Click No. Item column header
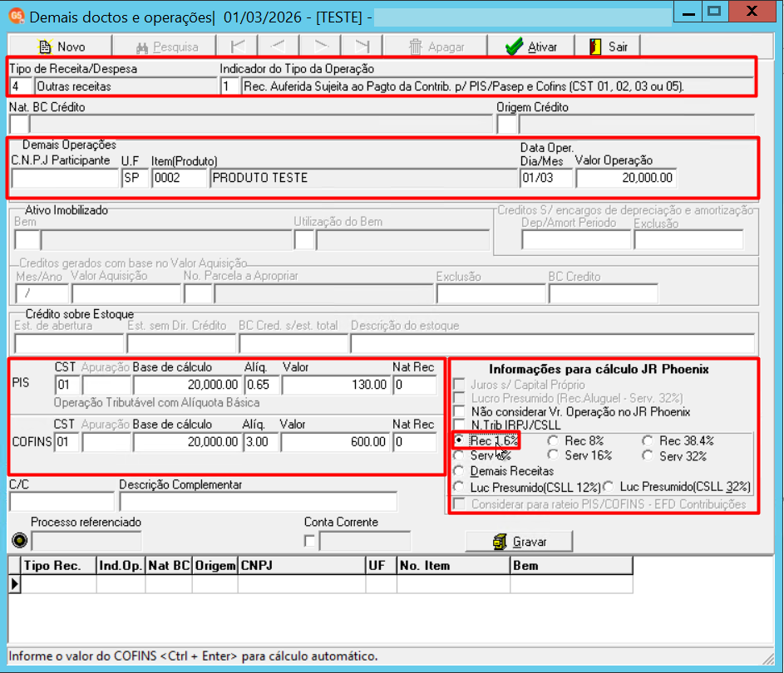Viewport: 784px width, 673px height. point(453,566)
